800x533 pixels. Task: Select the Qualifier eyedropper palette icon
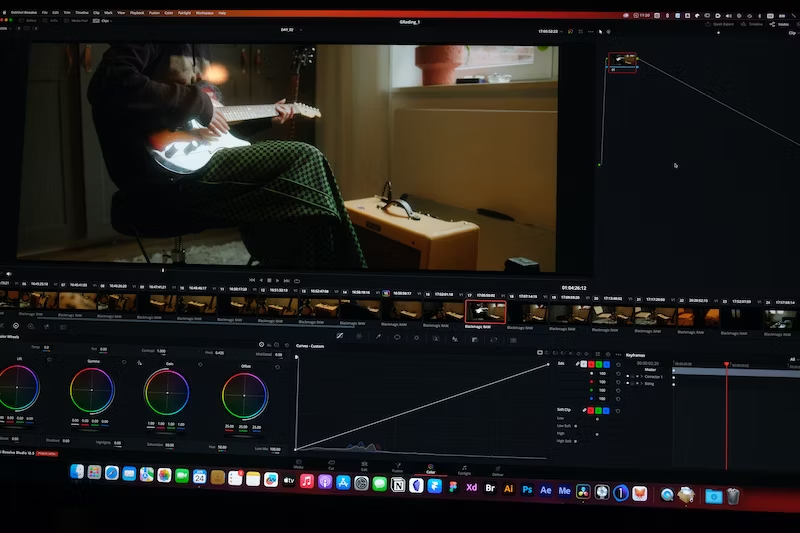click(x=378, y=337)
